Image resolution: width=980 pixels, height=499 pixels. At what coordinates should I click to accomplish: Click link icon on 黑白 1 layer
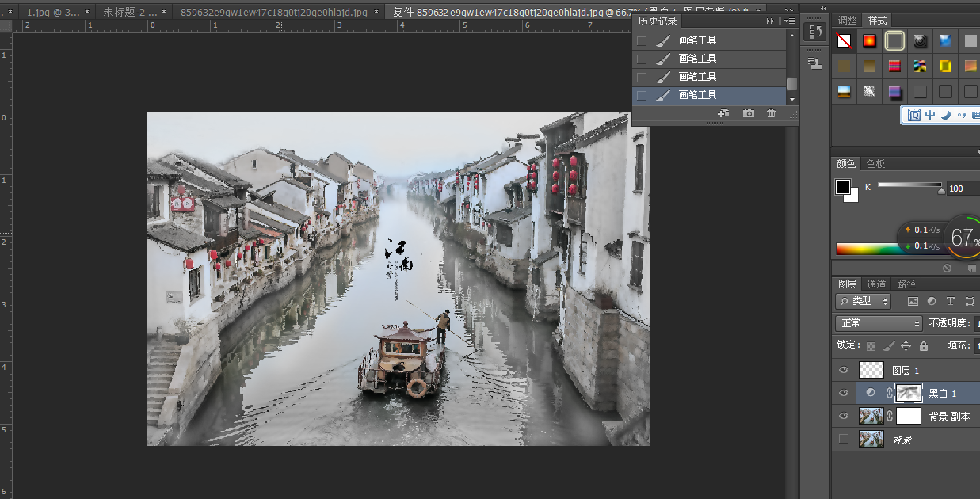coord(889,393)
